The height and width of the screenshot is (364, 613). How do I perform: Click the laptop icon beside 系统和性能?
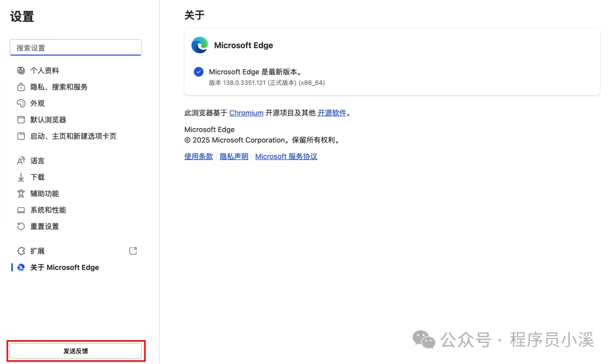tap(21, 210)
